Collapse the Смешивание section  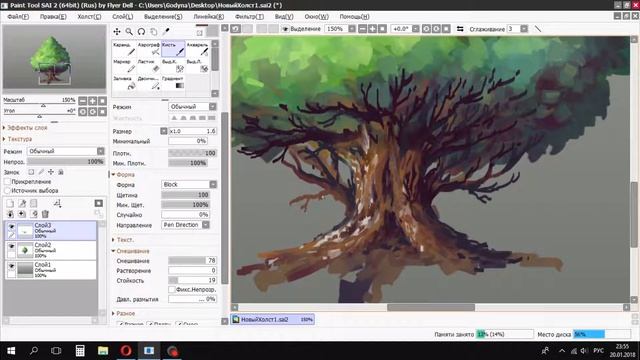click(x=131, y=251)
